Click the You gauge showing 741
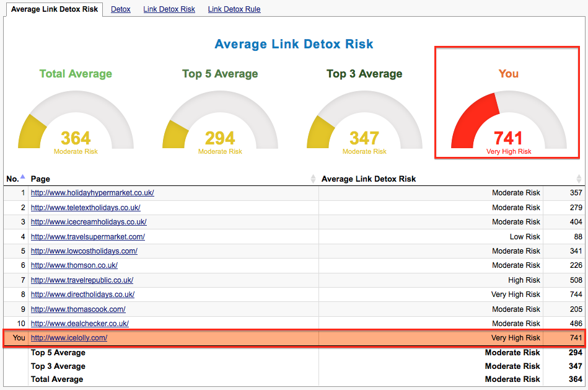Image resolution: width=588 pixels, height=390 pixels. click(x=509, y=121)
